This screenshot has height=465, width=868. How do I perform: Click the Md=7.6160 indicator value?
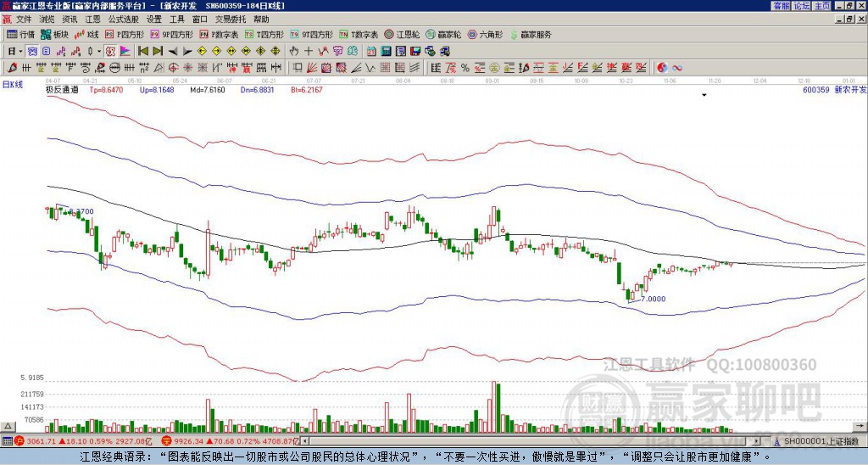(208, 89)
